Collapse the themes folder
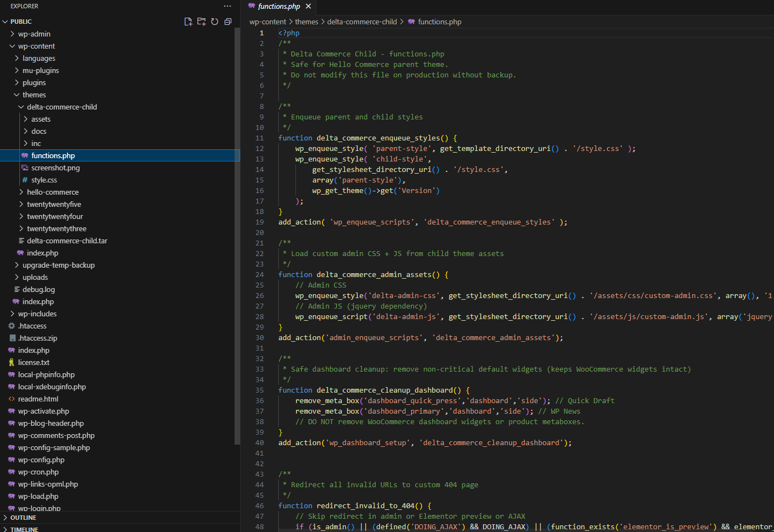The height and width of the screenshot is (532, 774). [34, 95]
